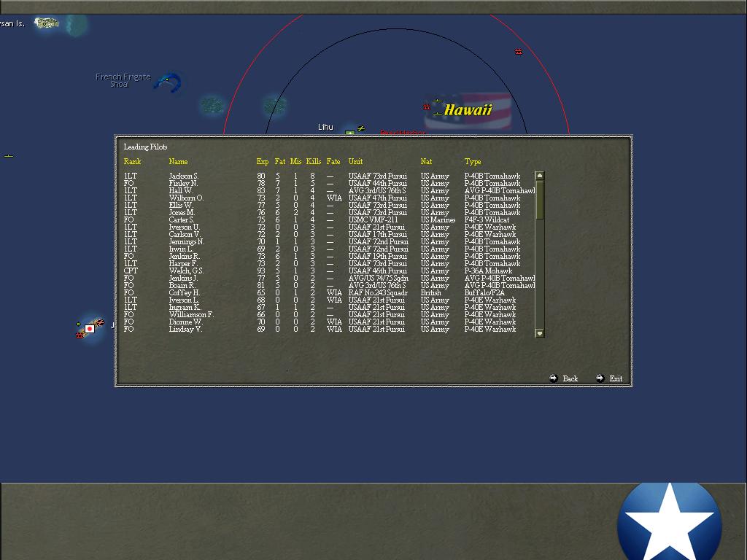
Task: Select pilot Jackson S. row
Action: [329, 176]
